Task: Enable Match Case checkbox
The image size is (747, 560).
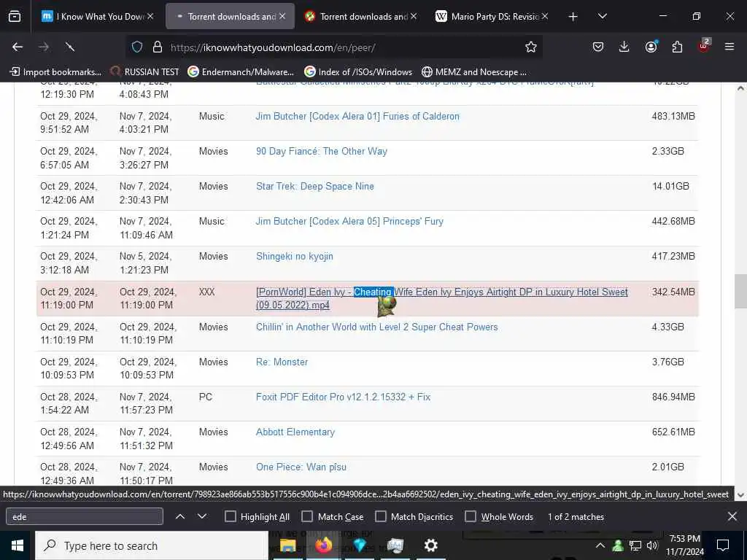Action: [307, 517]
